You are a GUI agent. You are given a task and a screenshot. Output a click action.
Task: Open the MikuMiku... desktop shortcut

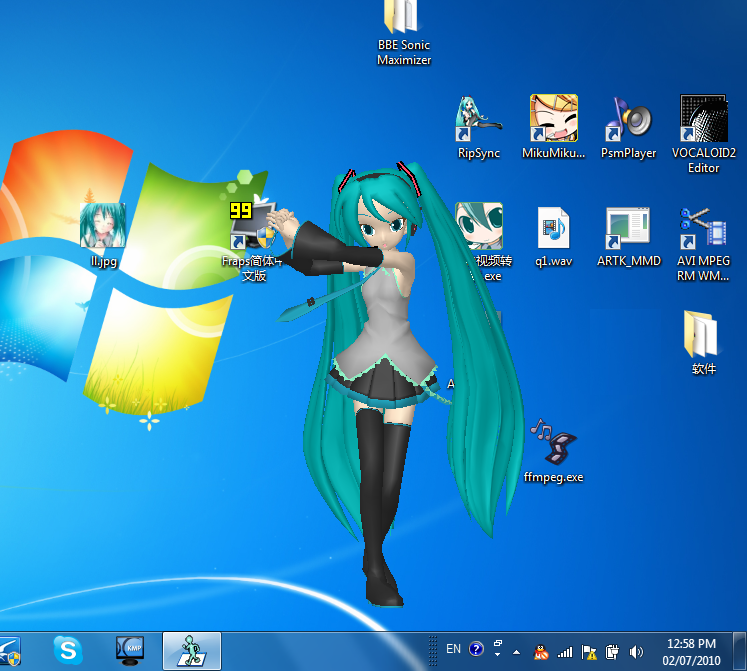coord(554,127)
